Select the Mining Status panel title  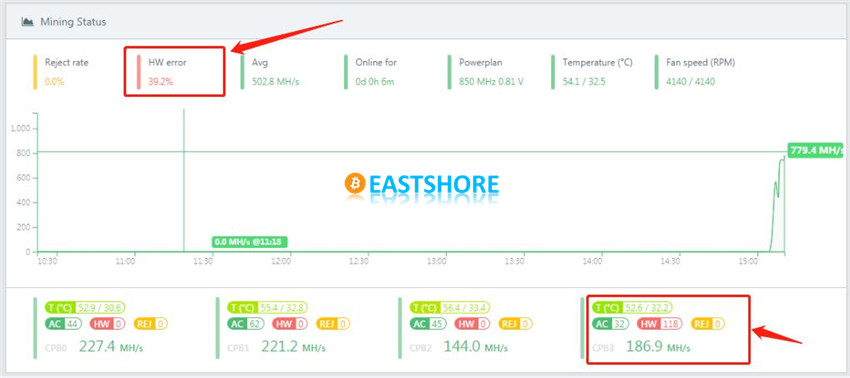pyautogui.click(x=73, y=22)
